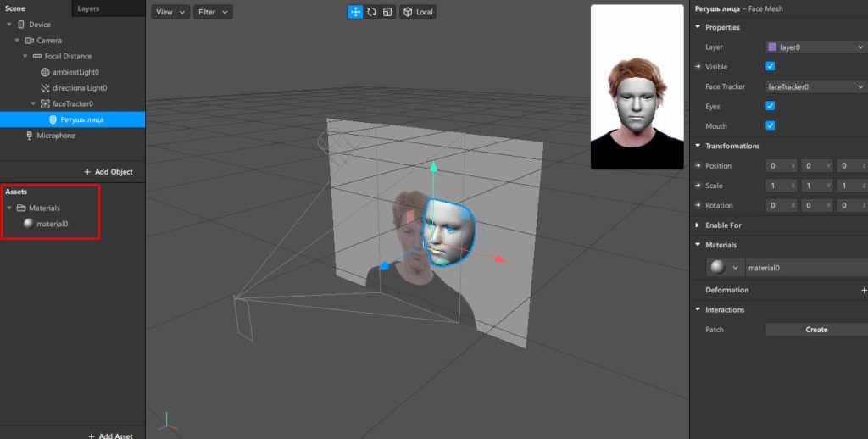Viewport: 868px width, 439px height.
Task: Select ambientLight0 in scene tree
Action: click(75, 72)
